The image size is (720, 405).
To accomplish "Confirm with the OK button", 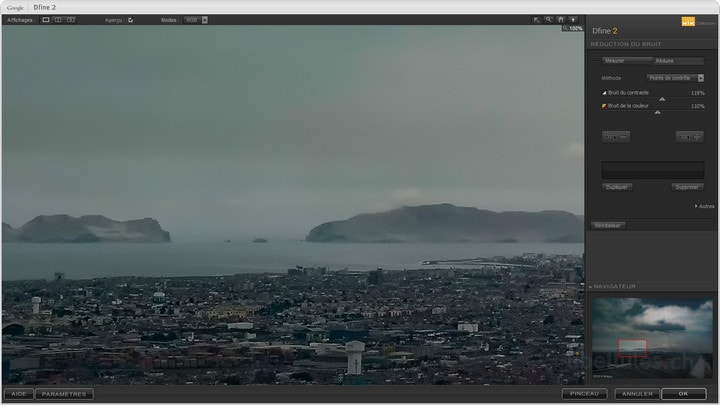I will (684, 394).
